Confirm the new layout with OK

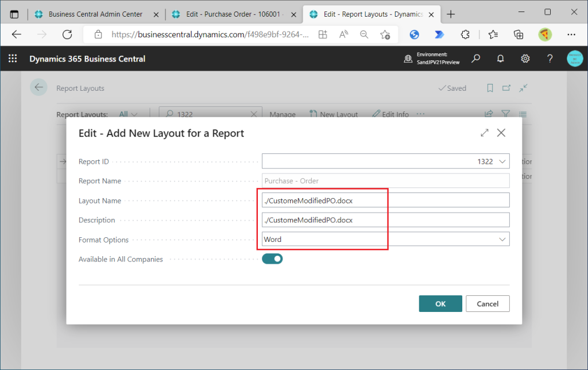tap(440, 303)
